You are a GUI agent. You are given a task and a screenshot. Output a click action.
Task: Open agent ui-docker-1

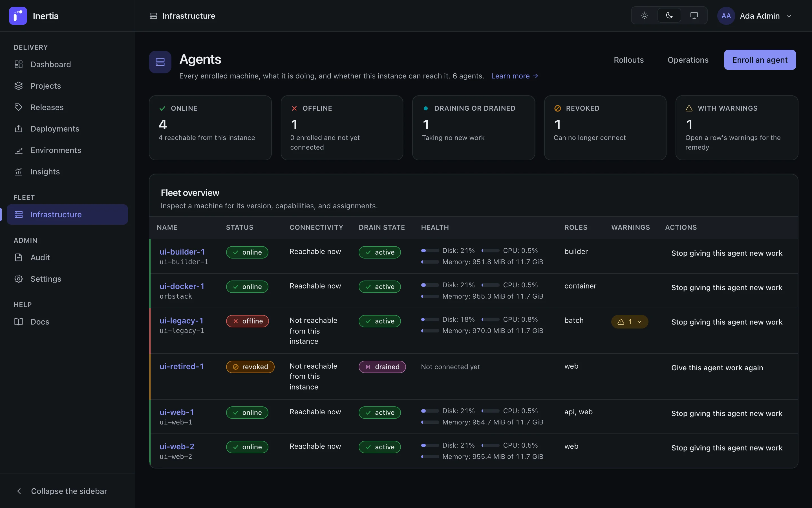pos(182,286)
